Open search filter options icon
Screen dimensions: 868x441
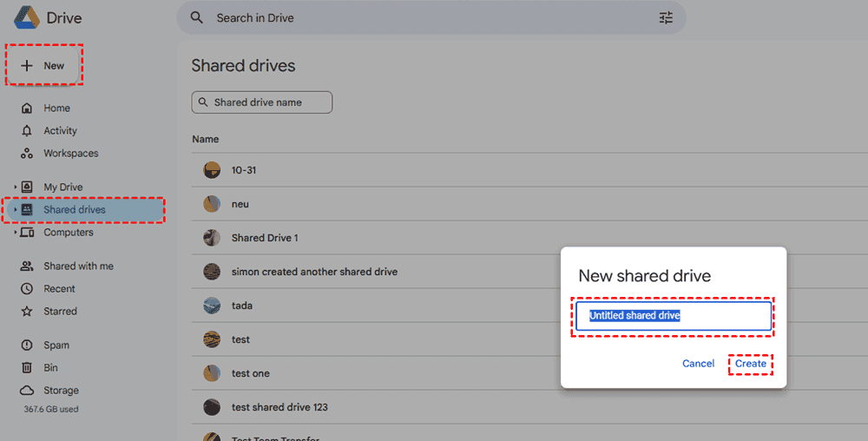coord(666,17)
